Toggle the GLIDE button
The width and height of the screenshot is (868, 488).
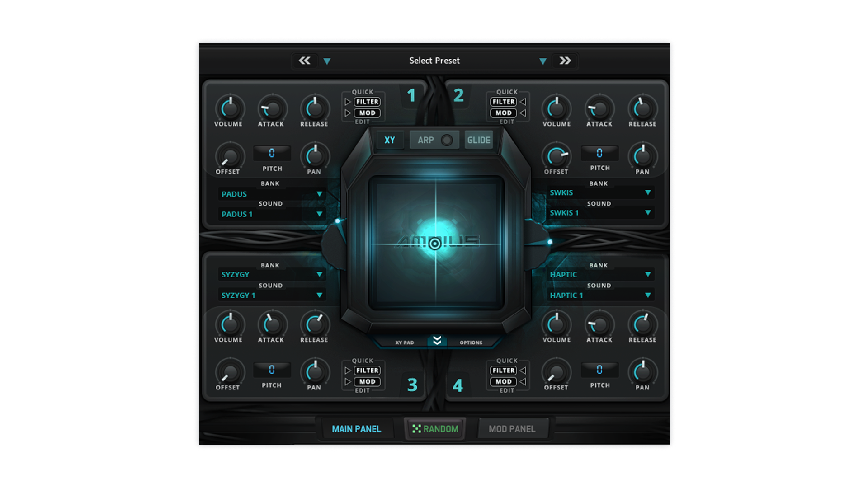pos(478,140)
